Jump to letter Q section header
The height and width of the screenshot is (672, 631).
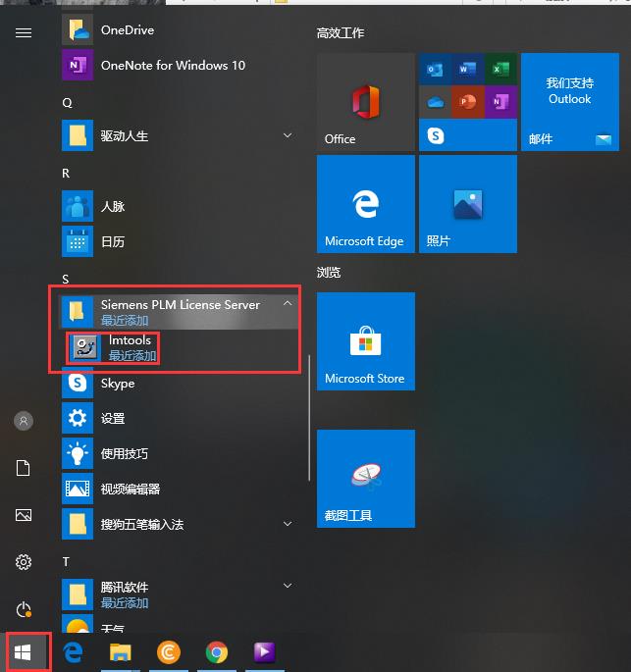[67, 103]
